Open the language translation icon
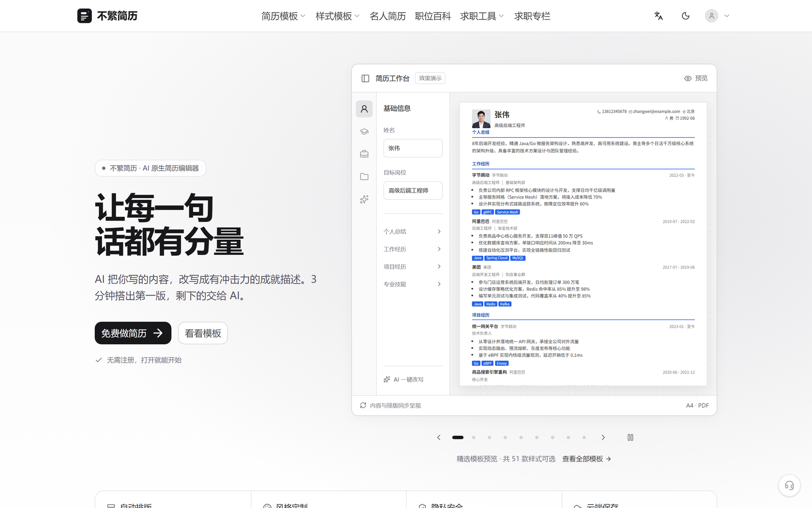This screenshot has width=812, height=508. click(x=658, y=16)
